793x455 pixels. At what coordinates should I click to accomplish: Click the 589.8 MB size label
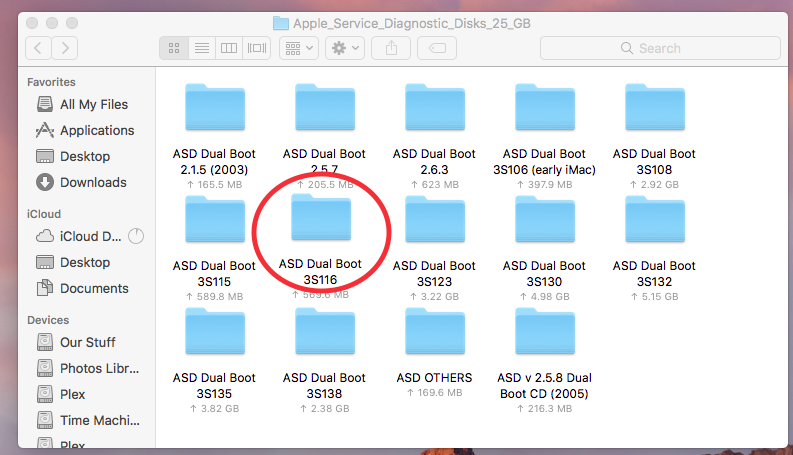pyautogui.click(x=214, y=297)
